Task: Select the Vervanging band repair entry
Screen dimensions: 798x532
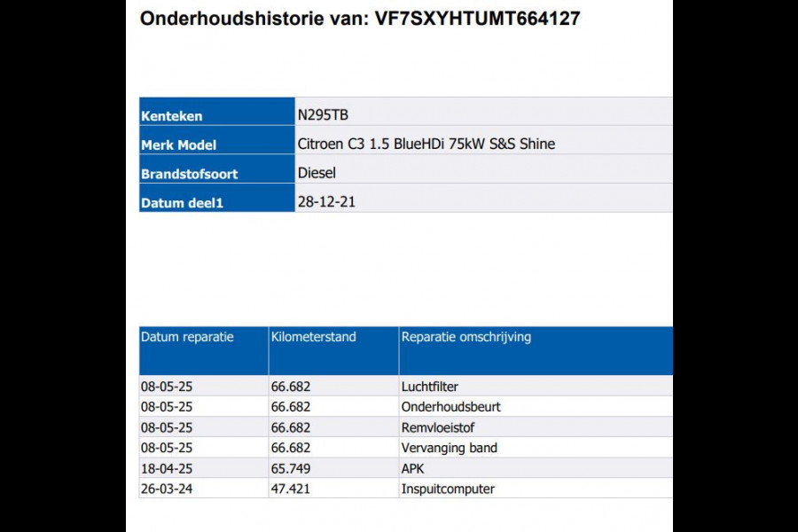Action: 449,448
